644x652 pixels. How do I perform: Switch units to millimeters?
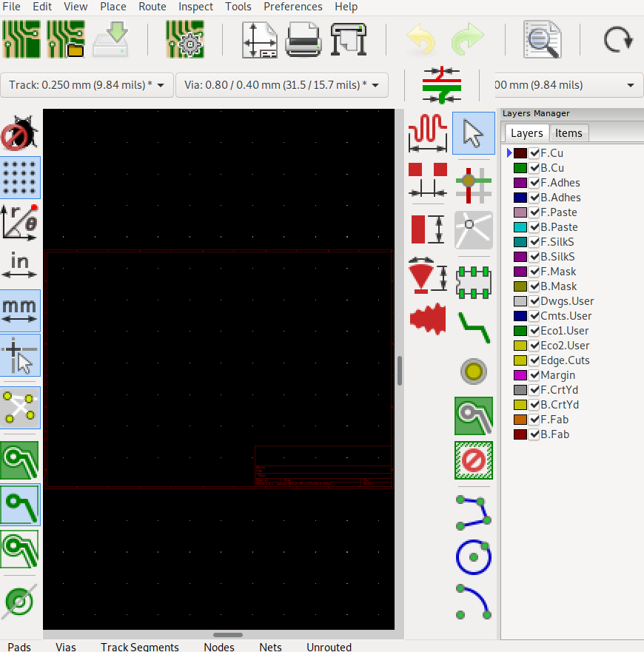pyautogui.click(x=20, y=310)
